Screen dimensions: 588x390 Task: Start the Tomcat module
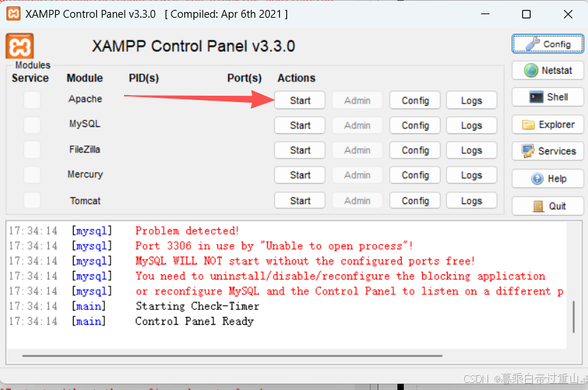click(x=300, y=201)
